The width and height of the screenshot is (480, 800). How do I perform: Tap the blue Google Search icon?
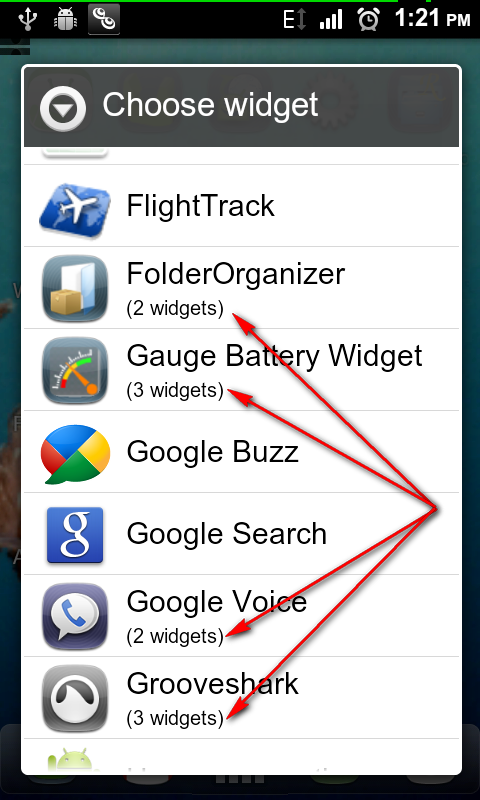click(75, 535)
